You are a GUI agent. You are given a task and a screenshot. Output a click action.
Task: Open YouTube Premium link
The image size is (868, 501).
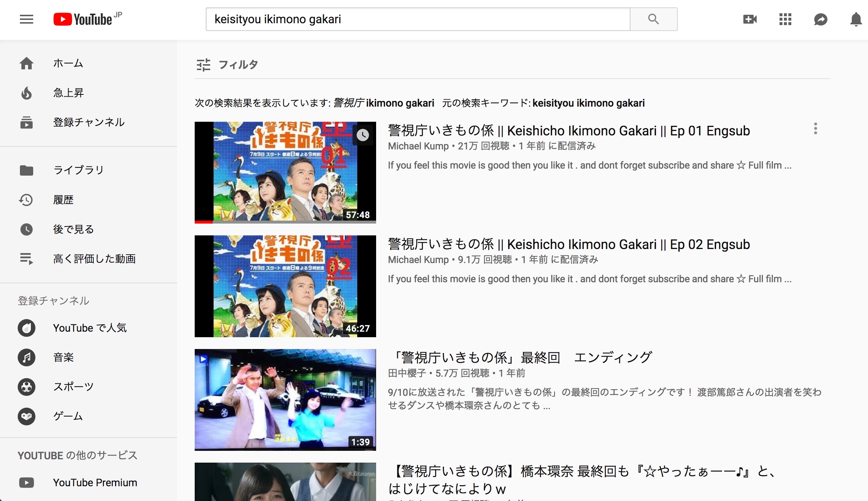pos(88,483)
